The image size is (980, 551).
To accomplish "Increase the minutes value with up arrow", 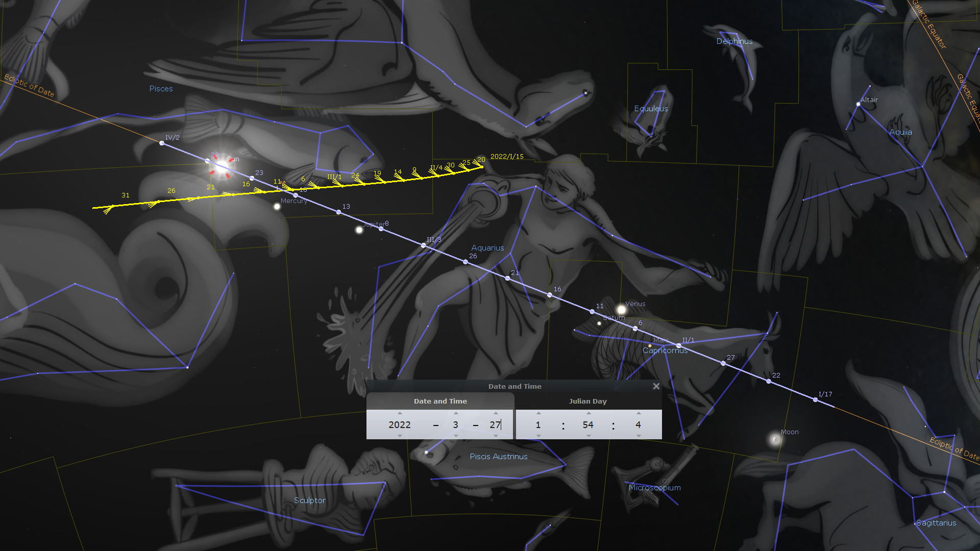I will [589, 413].
